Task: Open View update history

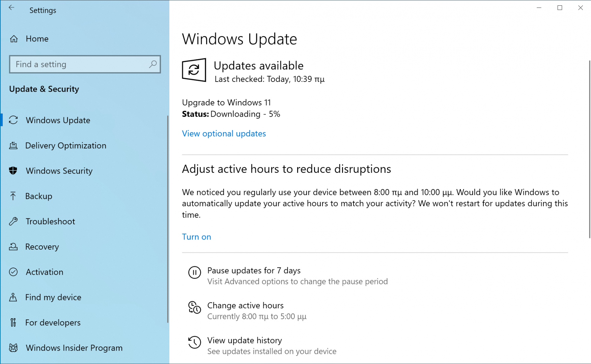Action: click(245, 340)
